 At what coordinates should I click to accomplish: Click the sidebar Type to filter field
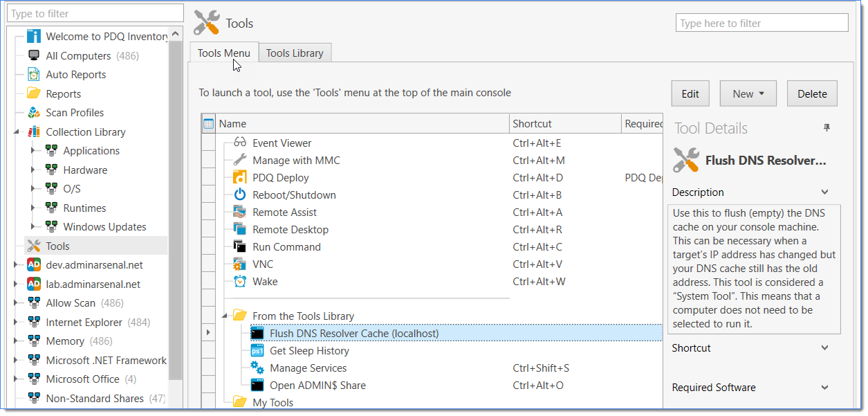(95, 13)
